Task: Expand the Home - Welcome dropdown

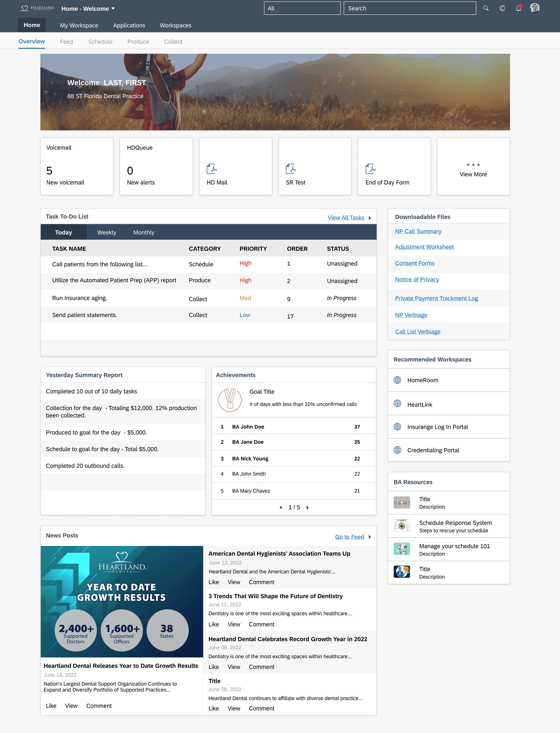Action: coord(113,9)
